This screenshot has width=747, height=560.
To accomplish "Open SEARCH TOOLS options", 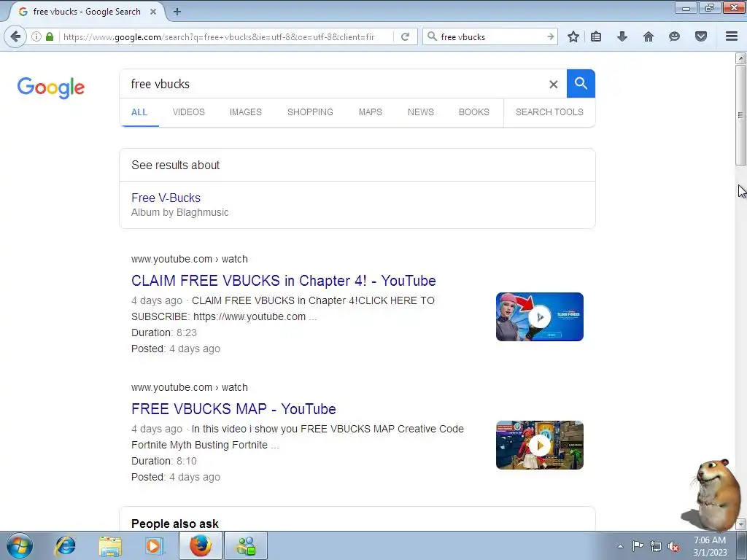I will coord(549,112).
